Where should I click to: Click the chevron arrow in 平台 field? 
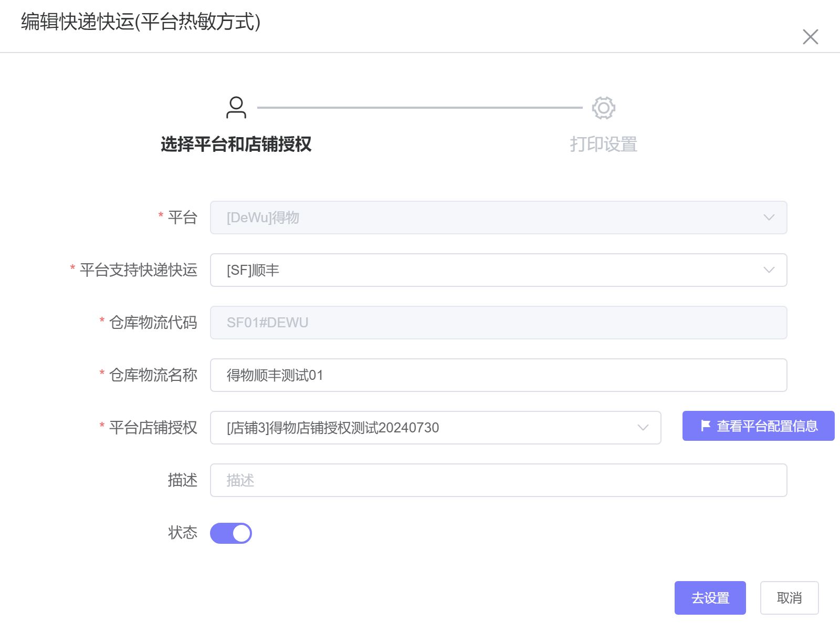pyautogui.click(x=769, y=218)
